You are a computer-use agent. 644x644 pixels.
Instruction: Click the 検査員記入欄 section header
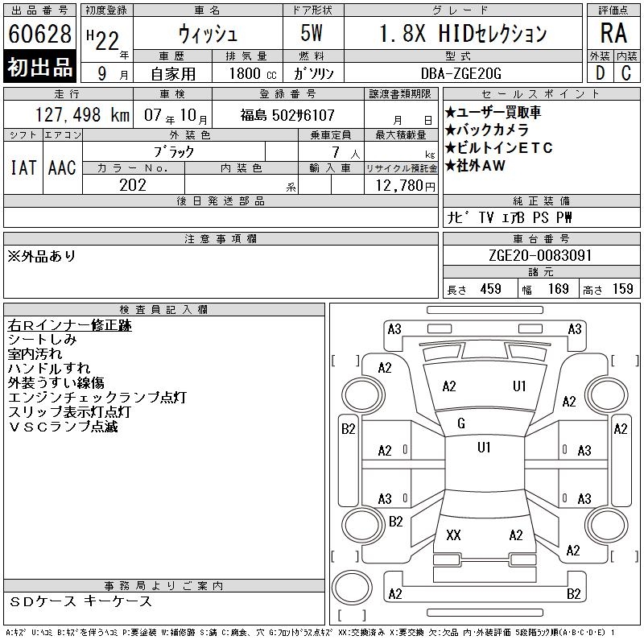[x=164, y=309]
